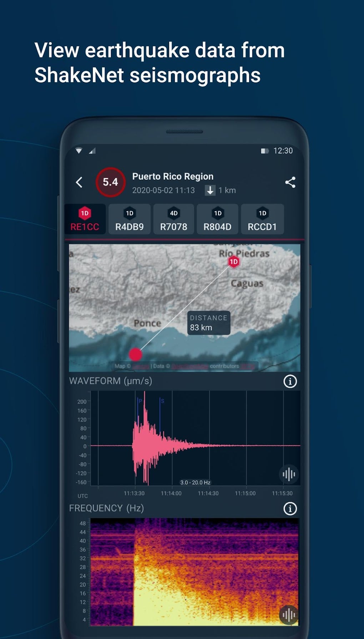Tap the battery status icon
The image size is (364, 639).
coord(264,151)
